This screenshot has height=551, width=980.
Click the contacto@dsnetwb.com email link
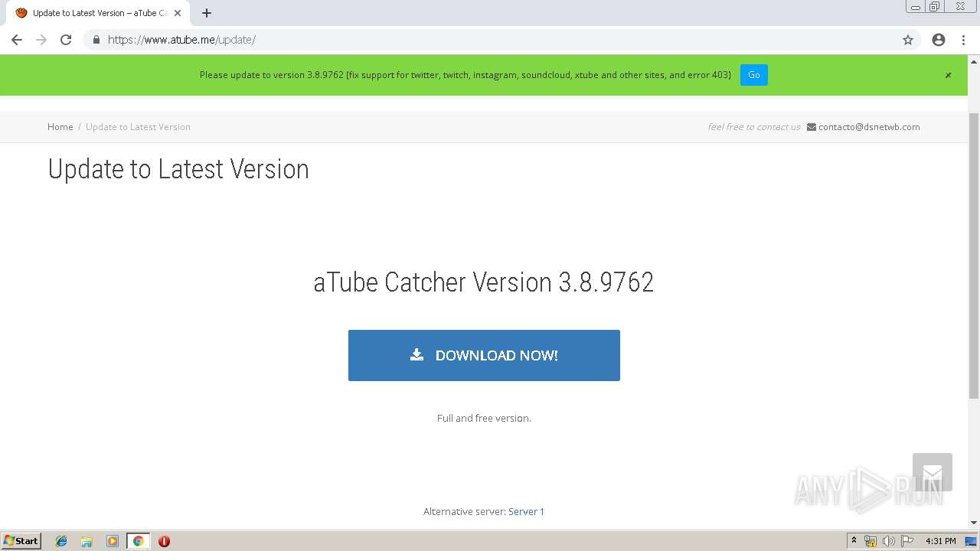(x=869, y=127)
